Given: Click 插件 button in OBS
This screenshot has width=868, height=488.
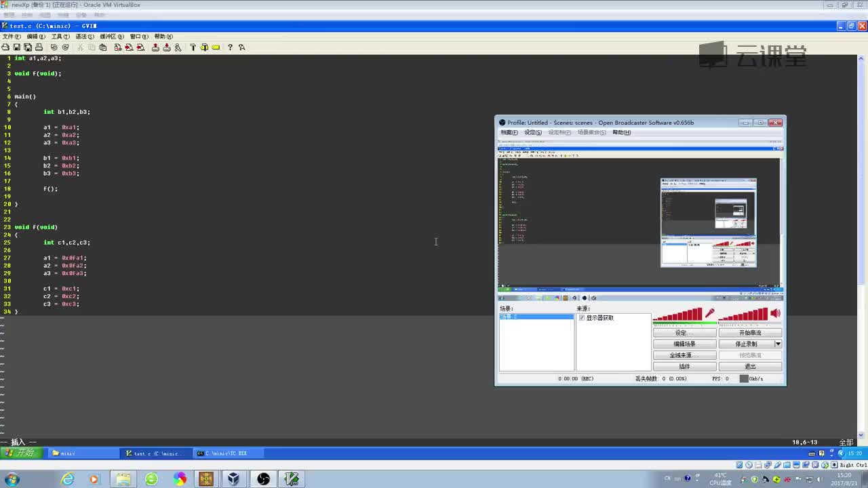Looking at the screenshot, I should click(x=685, y=367).
